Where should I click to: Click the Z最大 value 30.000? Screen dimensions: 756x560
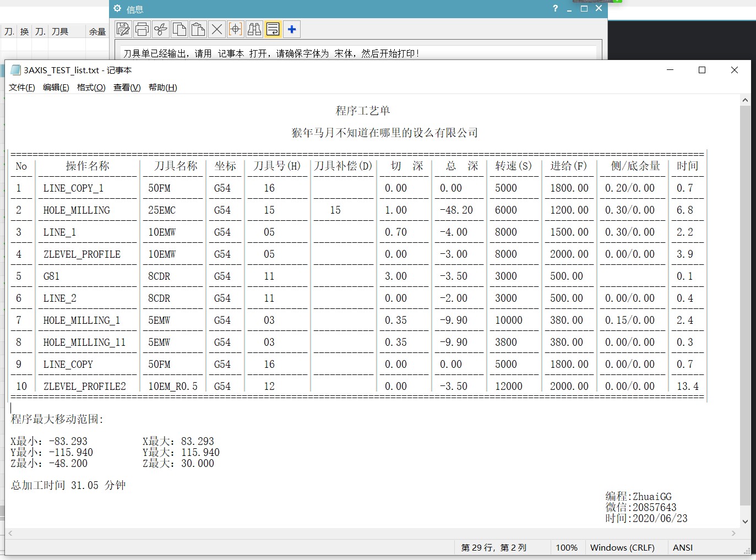pyautogui.click(x=198, y=464)
